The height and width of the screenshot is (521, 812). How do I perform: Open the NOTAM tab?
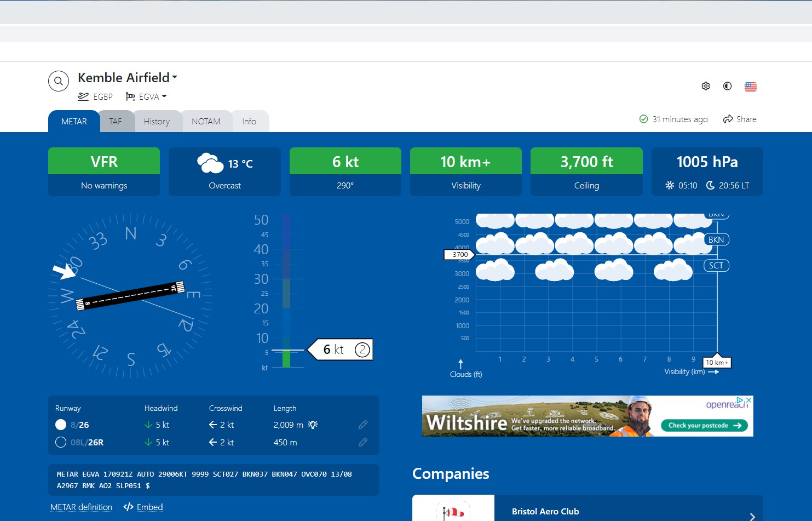click(206, 121)
